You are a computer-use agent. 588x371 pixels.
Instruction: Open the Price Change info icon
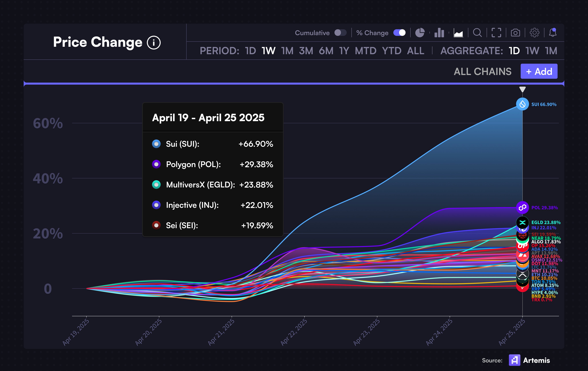coord(154,43)
